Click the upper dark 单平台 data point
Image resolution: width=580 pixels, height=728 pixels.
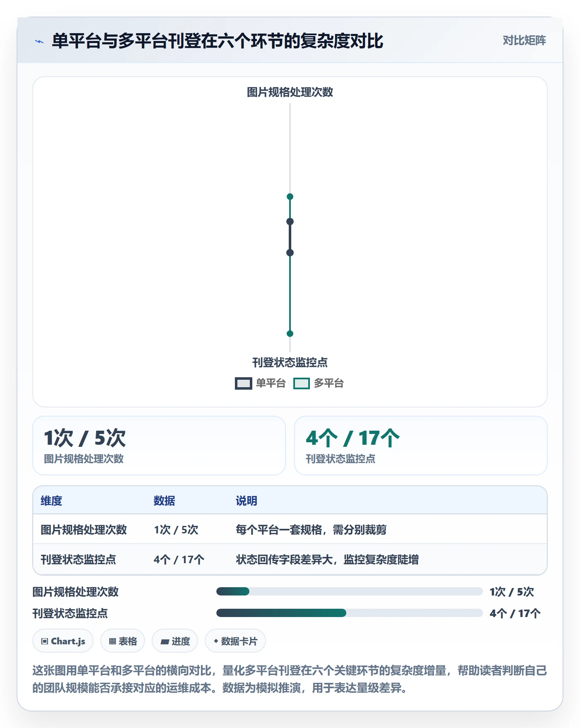click(x=290, y=222)
